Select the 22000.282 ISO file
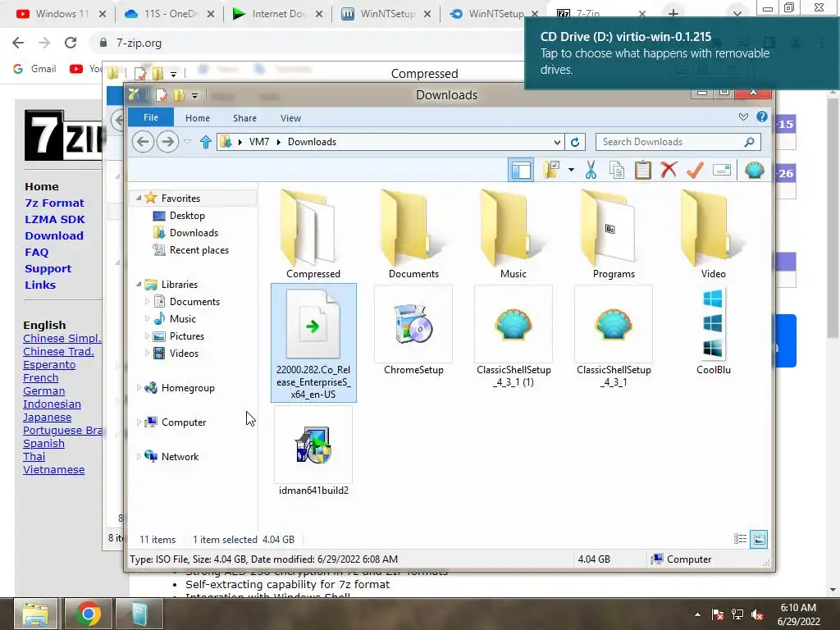The image size is (840, 630). click(x=313, y=343)
